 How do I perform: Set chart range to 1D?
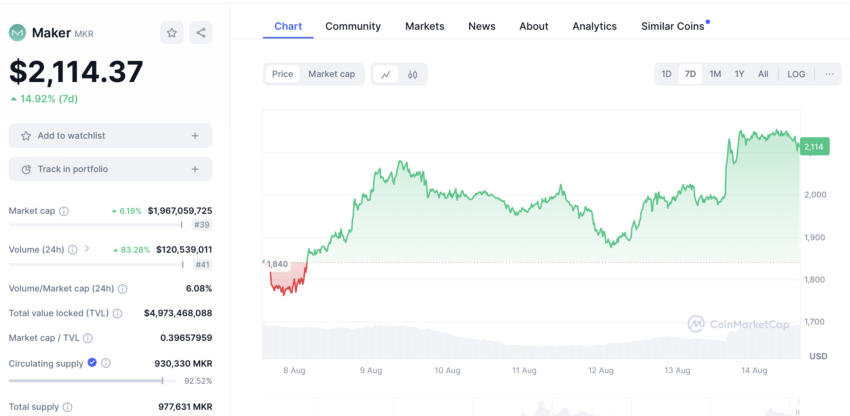(x=666, y=74)
